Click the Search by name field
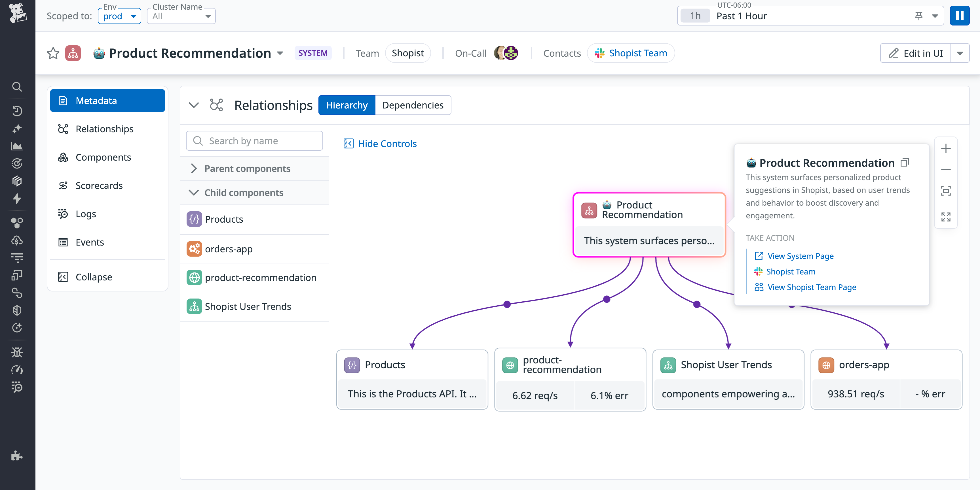 254,141
